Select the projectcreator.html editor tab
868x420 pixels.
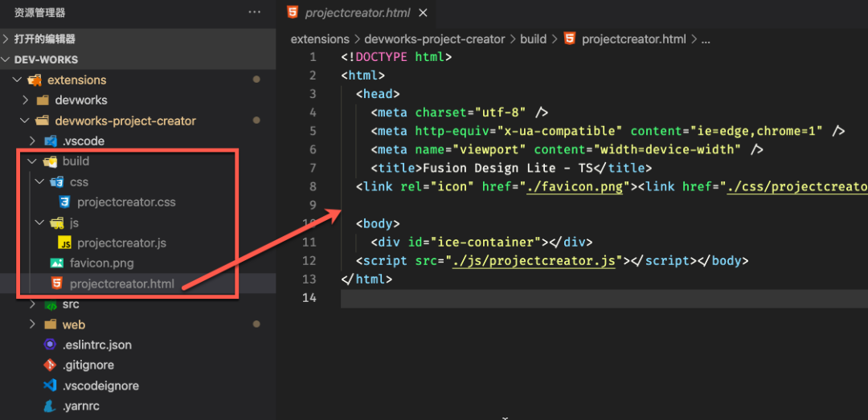(x=357, y=13)
